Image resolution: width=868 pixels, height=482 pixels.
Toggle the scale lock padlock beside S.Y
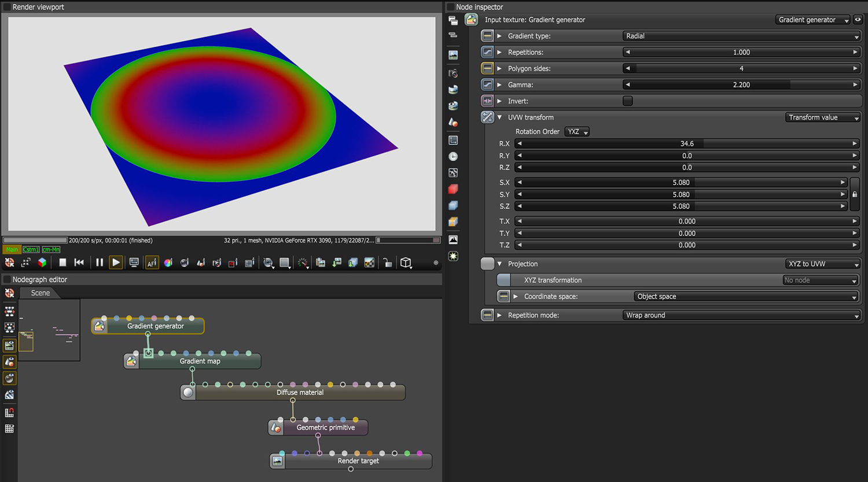(x=855, y=194)
